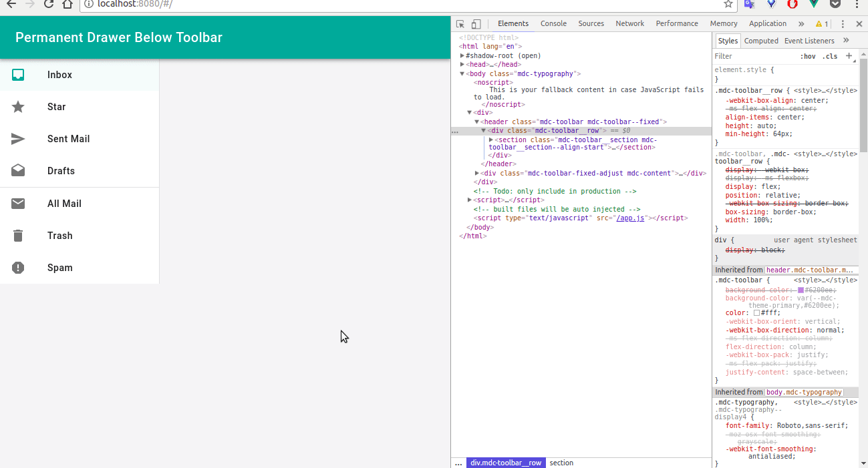Screen dimensions: 868x468
Task: Toggle the :hov element state panel
Action: tap(808, 57)
